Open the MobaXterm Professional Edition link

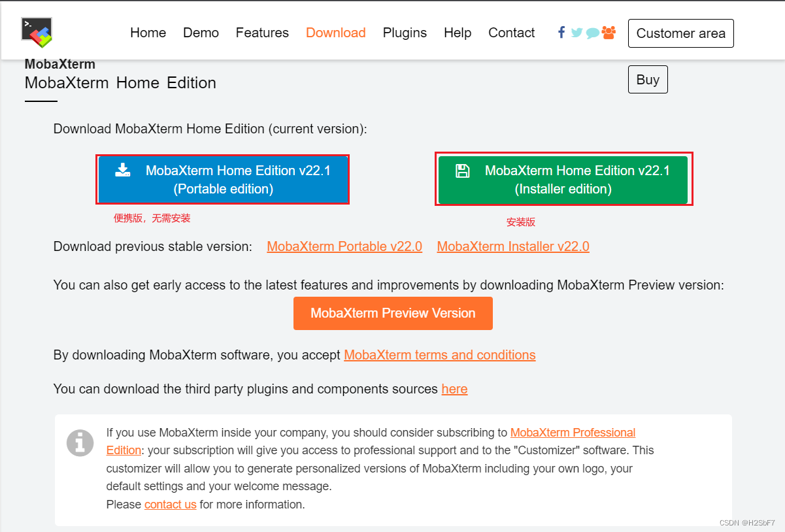pyautogui.click(x=573, y=433)
